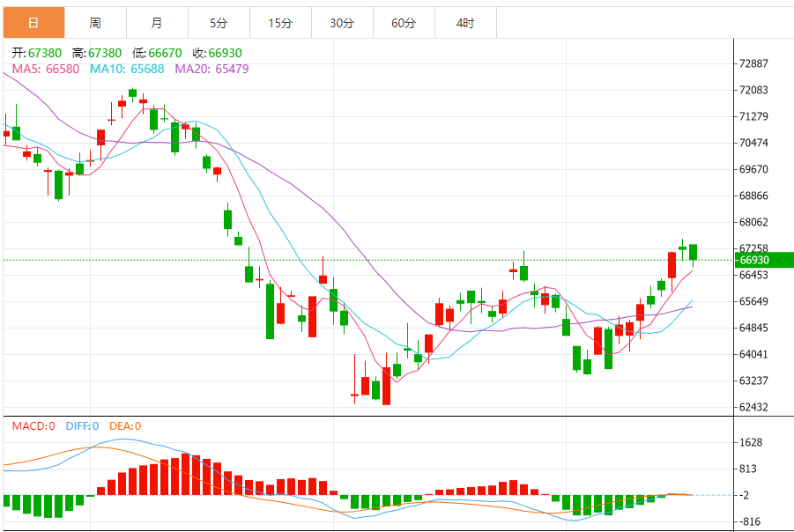
Task: Click the green 66930 current price label
Action: point(764,260)
